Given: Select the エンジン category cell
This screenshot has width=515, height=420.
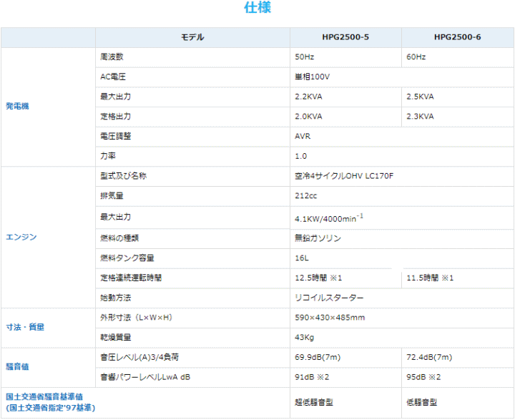Looking at the screenshot, I should point(48,237).
